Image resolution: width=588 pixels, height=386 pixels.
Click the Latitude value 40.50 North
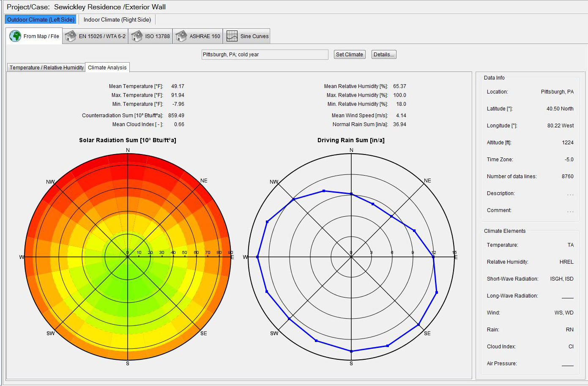[560, 109]
